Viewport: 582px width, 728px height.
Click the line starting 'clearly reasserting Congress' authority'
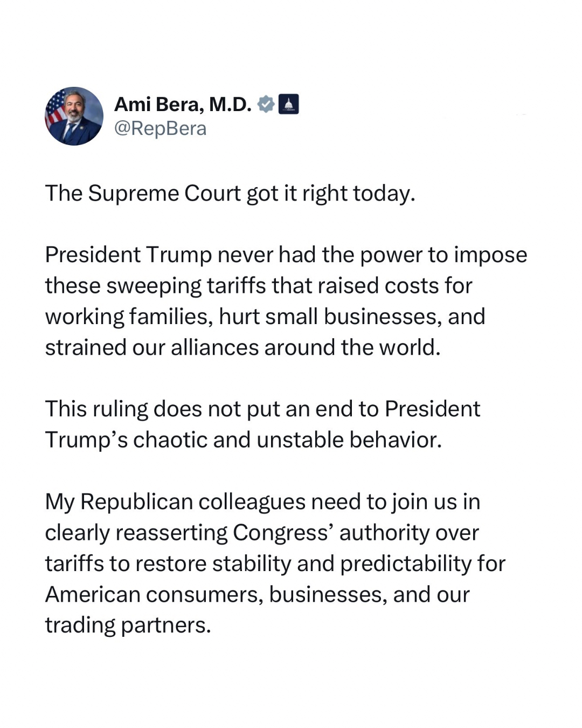(x=261, y=533)
